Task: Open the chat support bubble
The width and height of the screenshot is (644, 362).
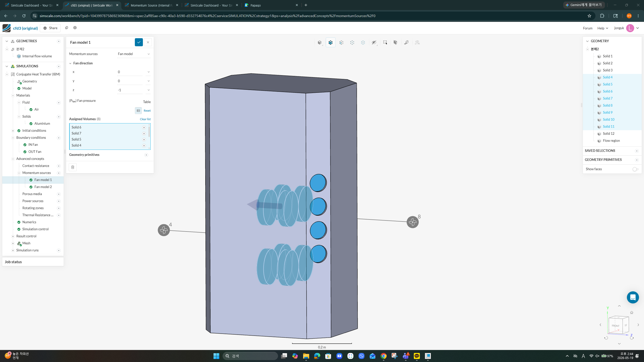Action: coord(633,297)
